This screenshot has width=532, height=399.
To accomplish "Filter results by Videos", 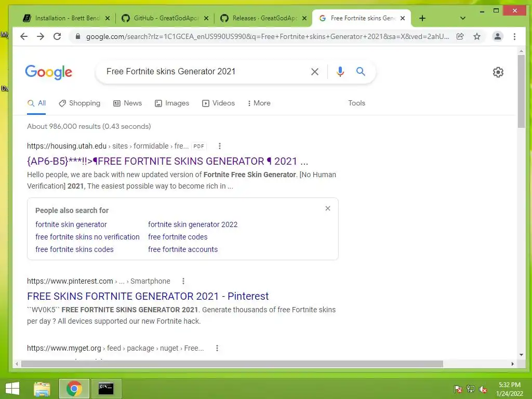I will [x=218, y=103].
